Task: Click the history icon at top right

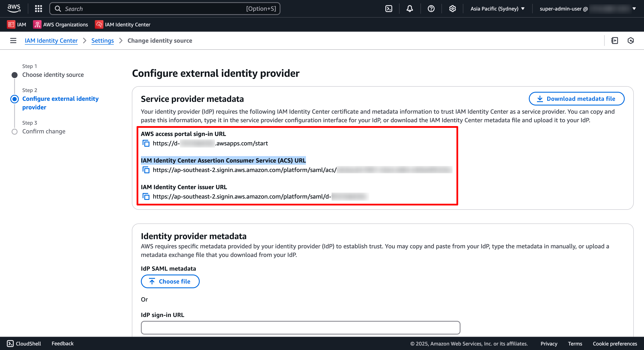Action: [631, 40]
